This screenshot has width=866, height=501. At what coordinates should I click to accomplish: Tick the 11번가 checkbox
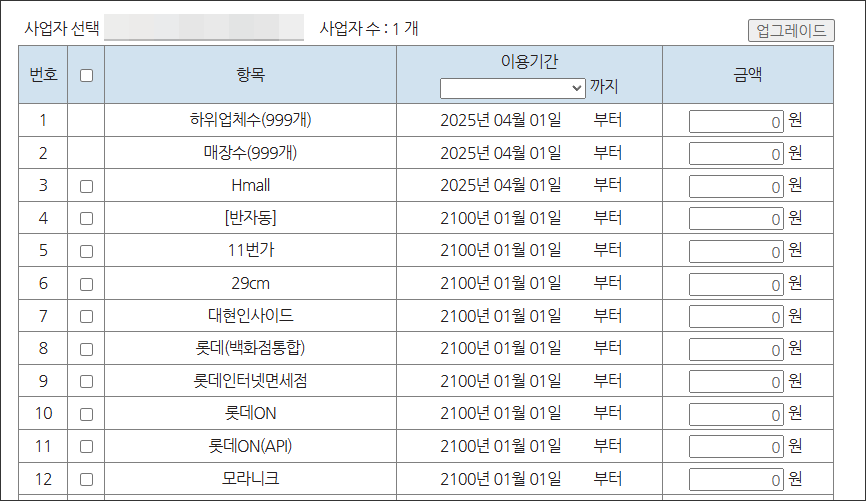click(86, 251)
